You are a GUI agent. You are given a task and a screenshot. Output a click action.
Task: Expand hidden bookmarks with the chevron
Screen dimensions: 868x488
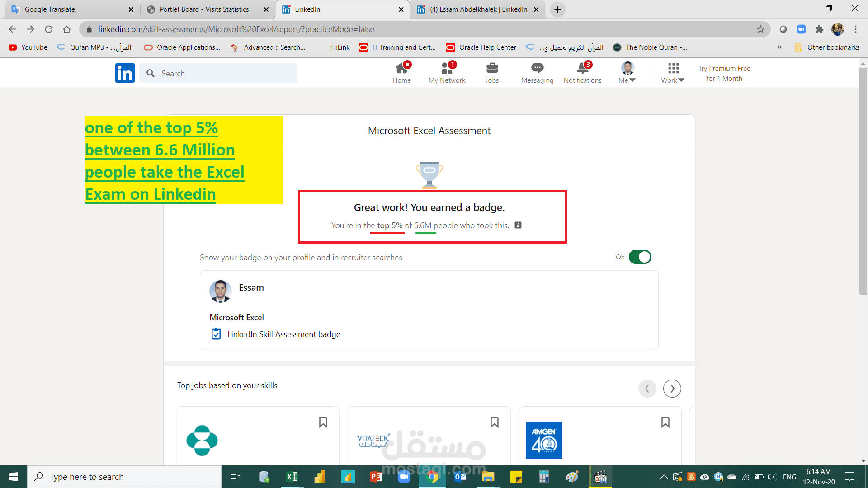coord(779,47)
